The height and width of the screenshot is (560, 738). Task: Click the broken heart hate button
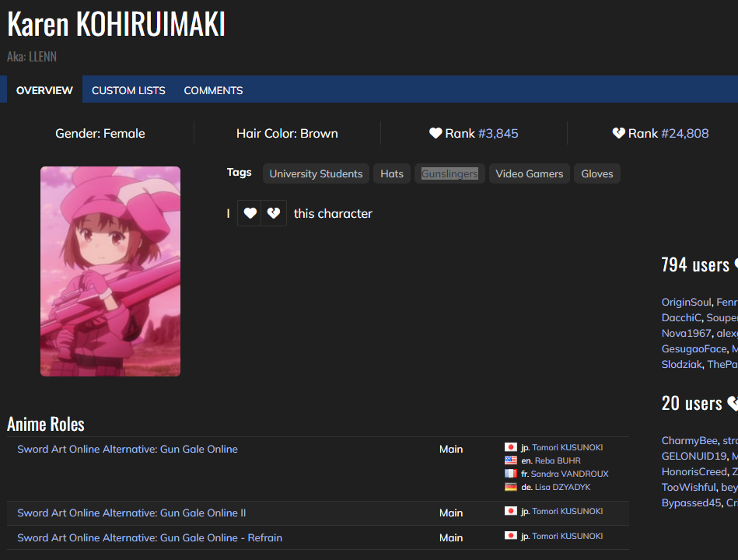274,213
